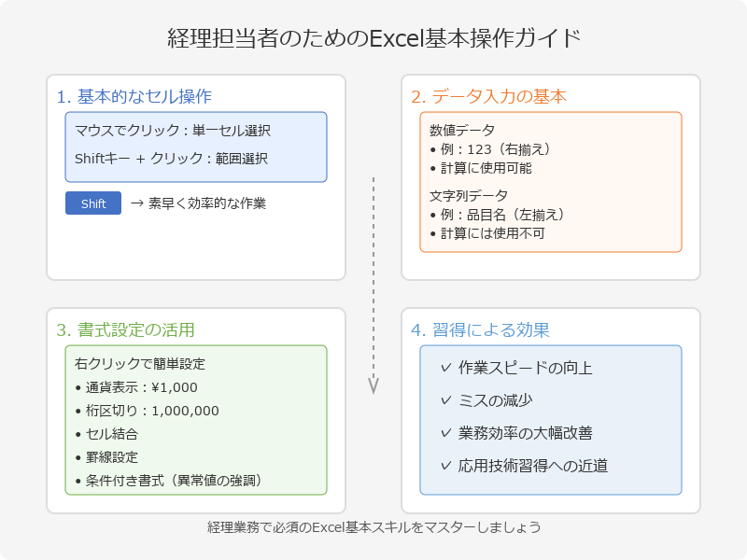
Task: Click the item 作業スピードの向上
Action: (526, 368)
